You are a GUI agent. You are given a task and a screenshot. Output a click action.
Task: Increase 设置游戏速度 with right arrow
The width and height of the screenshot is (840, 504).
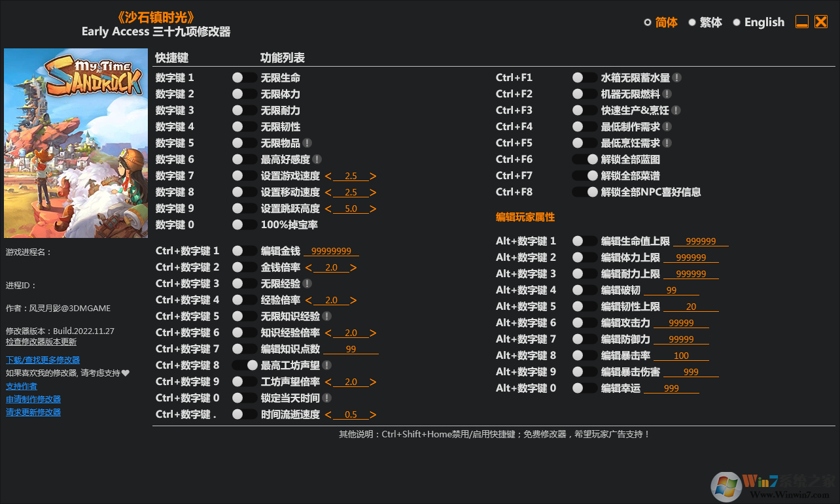(x=373, y=175)
